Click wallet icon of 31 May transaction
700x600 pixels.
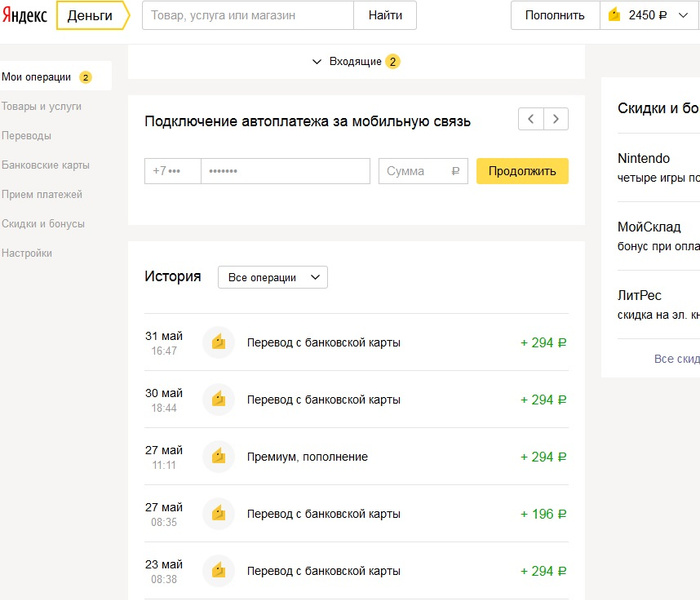218,343
